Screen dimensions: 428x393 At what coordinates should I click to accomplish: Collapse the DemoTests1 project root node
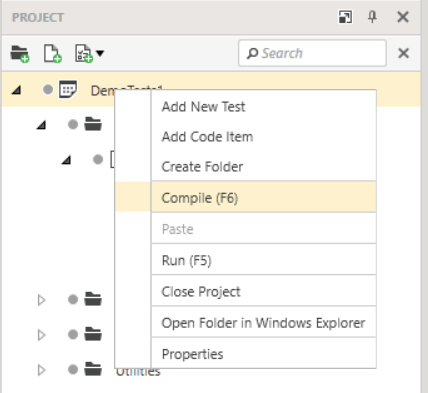(16, 90)
